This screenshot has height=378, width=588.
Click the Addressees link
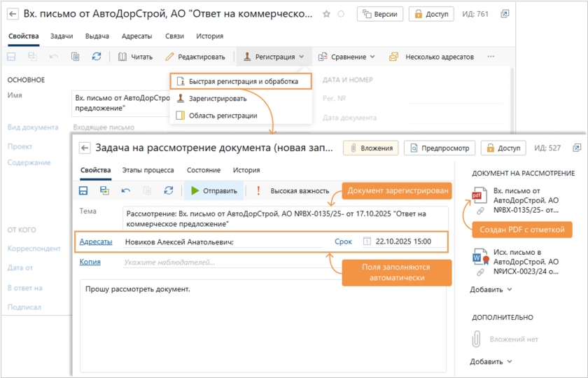coord(96,241)
